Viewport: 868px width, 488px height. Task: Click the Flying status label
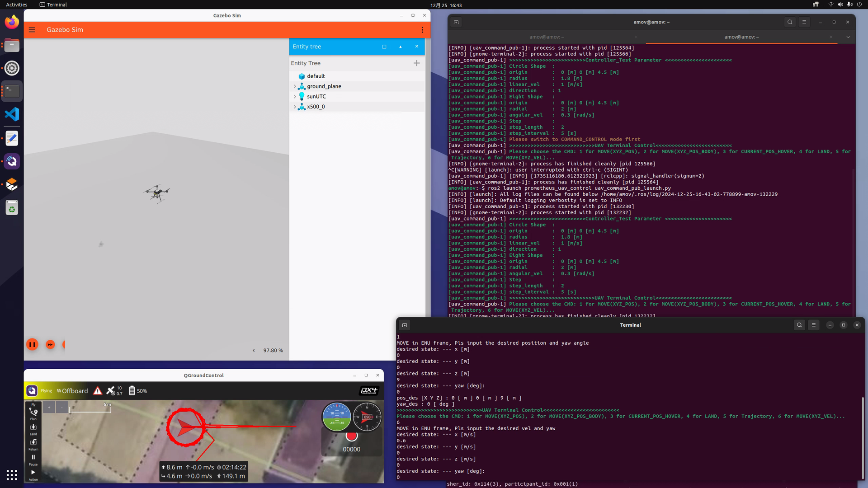(46, 391)
